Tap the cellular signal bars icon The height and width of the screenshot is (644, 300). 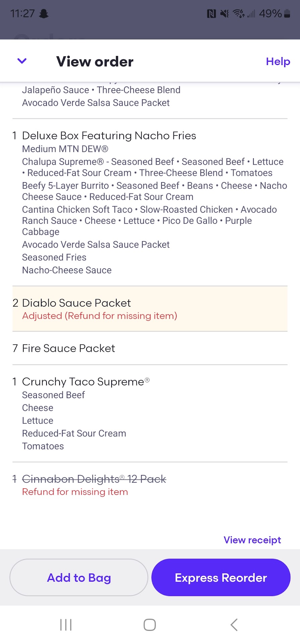[x=251, y=14]
